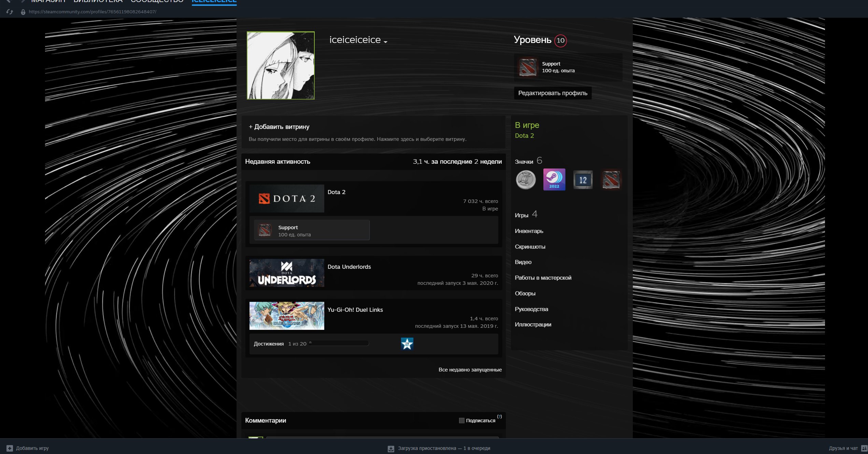This screenshot has height=454, width=868.
Task: Open downloads via the download icon
Action: click(x=391, y=449)
